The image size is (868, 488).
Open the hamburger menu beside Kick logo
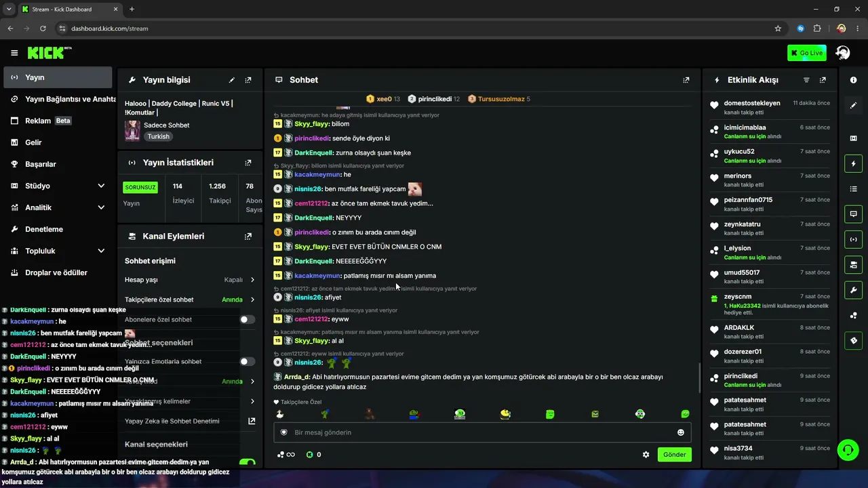pos(14,53)
